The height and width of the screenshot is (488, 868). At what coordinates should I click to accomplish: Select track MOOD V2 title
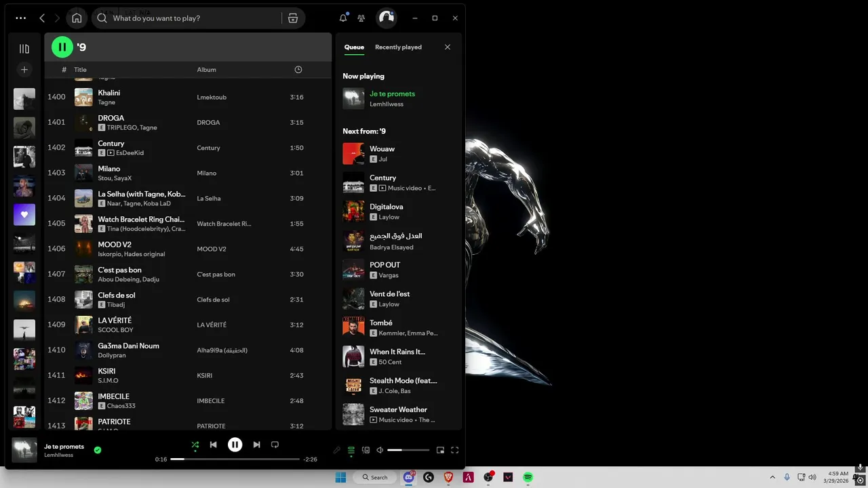115,245
